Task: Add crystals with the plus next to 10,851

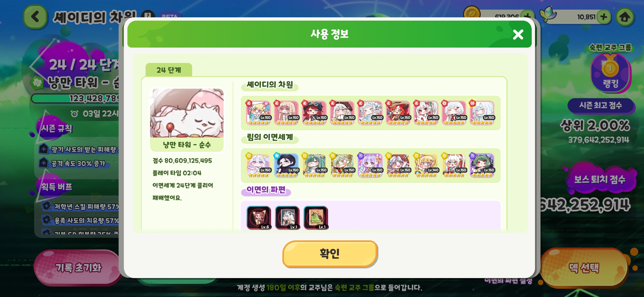Action: click(x=604, y=17)
